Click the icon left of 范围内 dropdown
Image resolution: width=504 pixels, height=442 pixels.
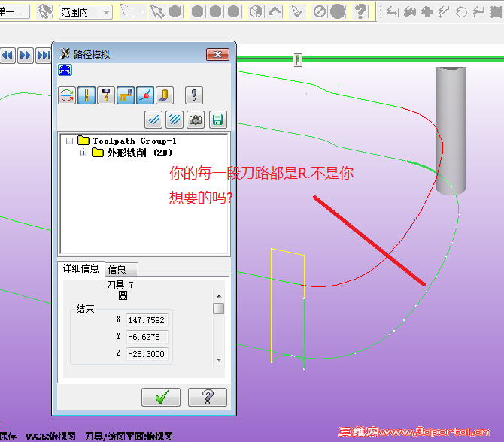tap(44, 12)
